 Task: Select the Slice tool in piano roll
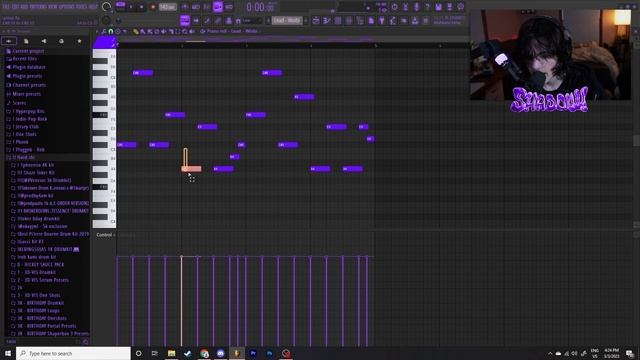click(171, 31)
